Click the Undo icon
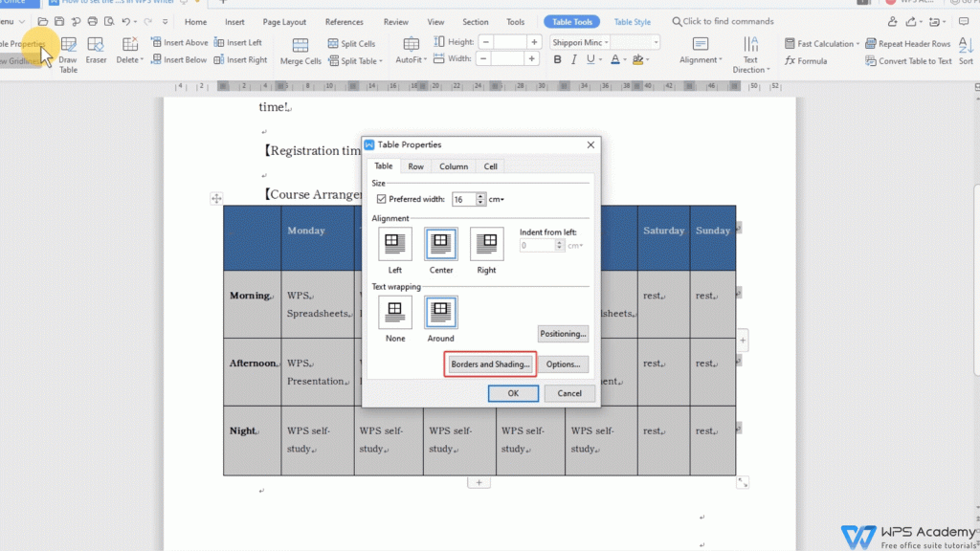Viewport: 980px width, 551px height. point(125,21)
